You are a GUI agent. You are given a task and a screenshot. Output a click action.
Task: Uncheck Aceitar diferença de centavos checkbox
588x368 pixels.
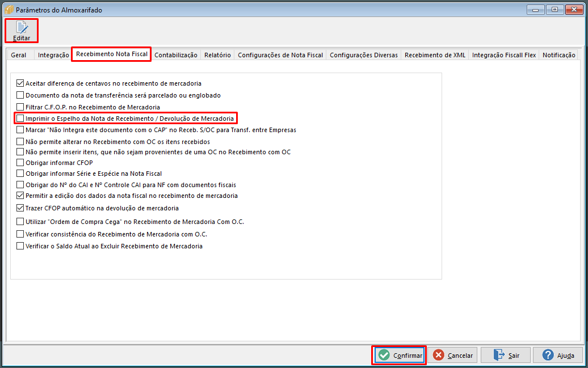[x=20, y=83]
